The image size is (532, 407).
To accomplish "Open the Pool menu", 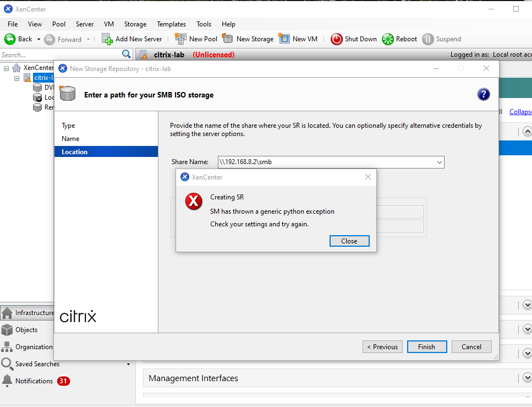I will [x=59, y=24].
